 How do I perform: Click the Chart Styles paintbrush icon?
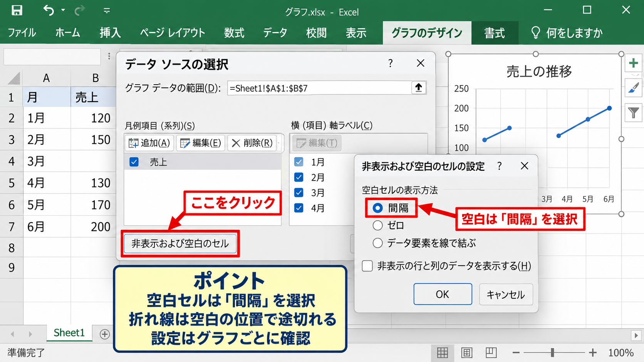[x=634, y=88]
